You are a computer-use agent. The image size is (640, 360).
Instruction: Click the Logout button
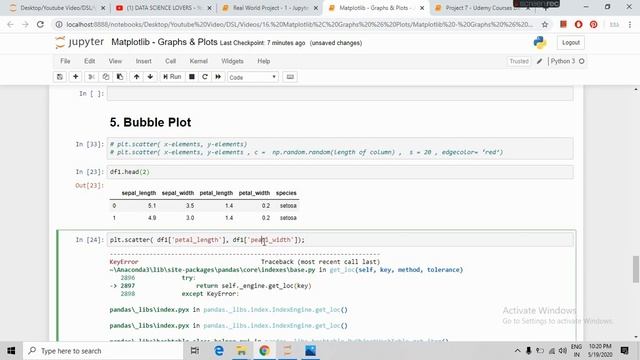571,42
